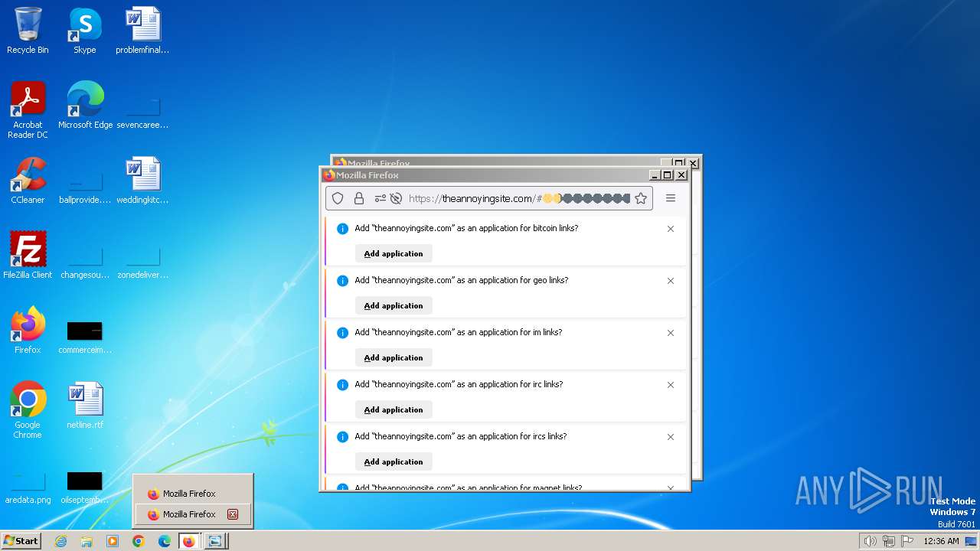Dismiss the irc links notification
This screenshot has height=551, width=980.
point(671,385)
